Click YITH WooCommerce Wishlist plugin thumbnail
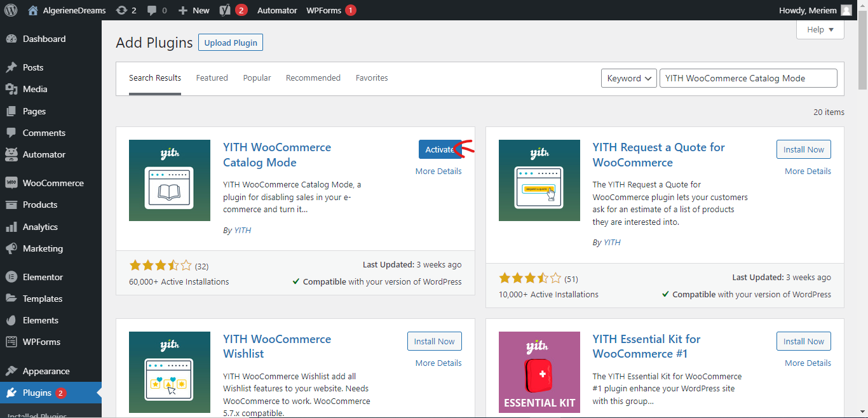This screenshot has height=418, width=868. click(x=170, y=372)
